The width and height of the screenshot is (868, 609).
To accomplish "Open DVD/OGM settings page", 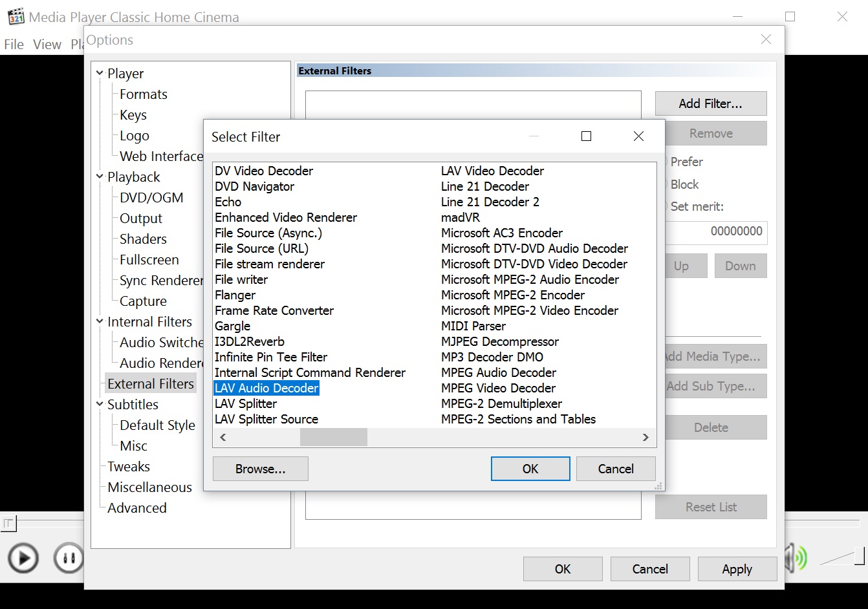I will point(151,197).
